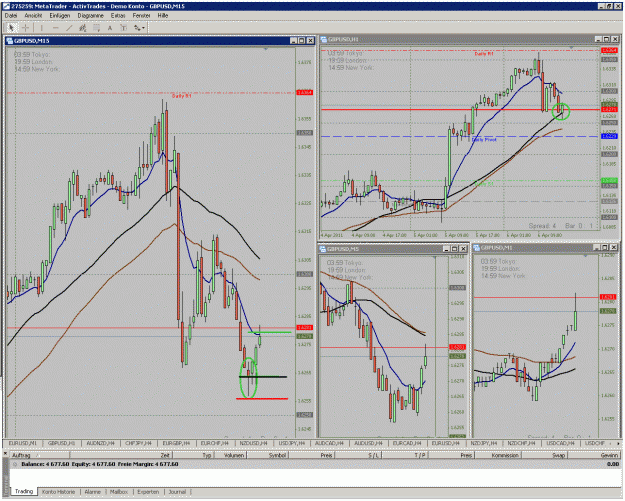625x501 pixels.
Task: Open the Einfügen menu
Action: point(60,16)
